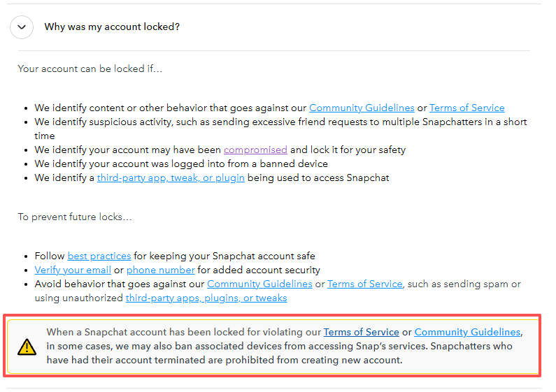Open Terms of Service link in first bullet
This screenshot has height=392, width=556.
point(466,108)
